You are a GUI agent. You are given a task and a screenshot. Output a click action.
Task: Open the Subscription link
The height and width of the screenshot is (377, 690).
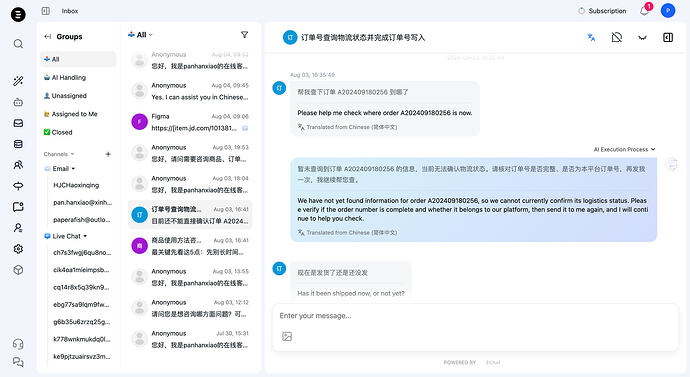602,11
